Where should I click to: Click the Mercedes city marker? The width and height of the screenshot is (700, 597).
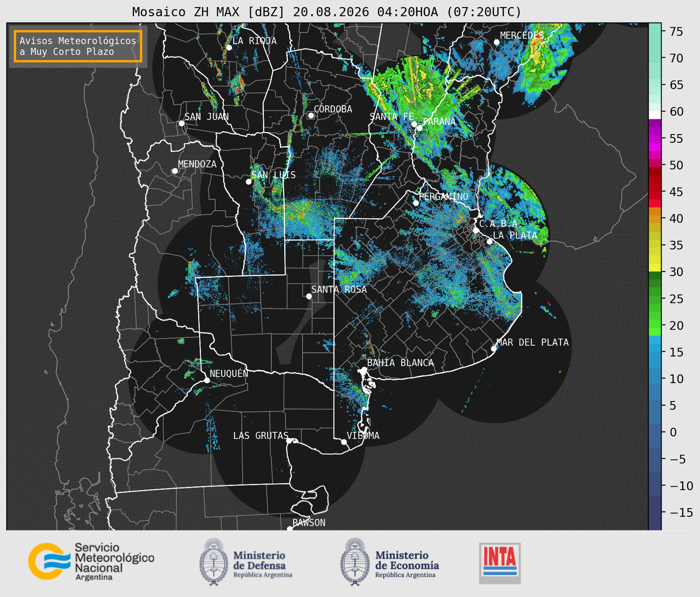click(496, 42)
